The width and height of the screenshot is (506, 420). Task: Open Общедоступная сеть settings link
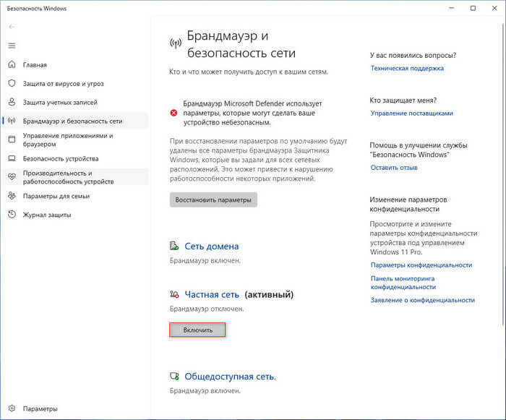pyautogui.click(x=230, y=377)
